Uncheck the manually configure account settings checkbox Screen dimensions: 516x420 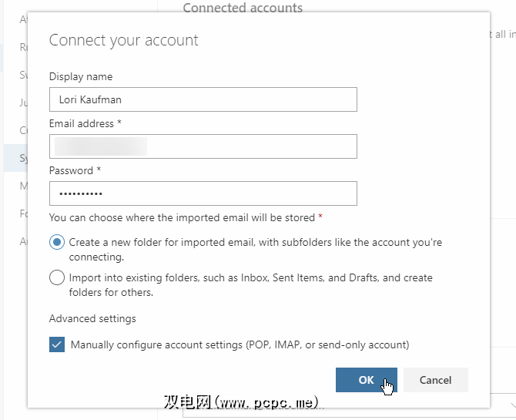(57, 344)
